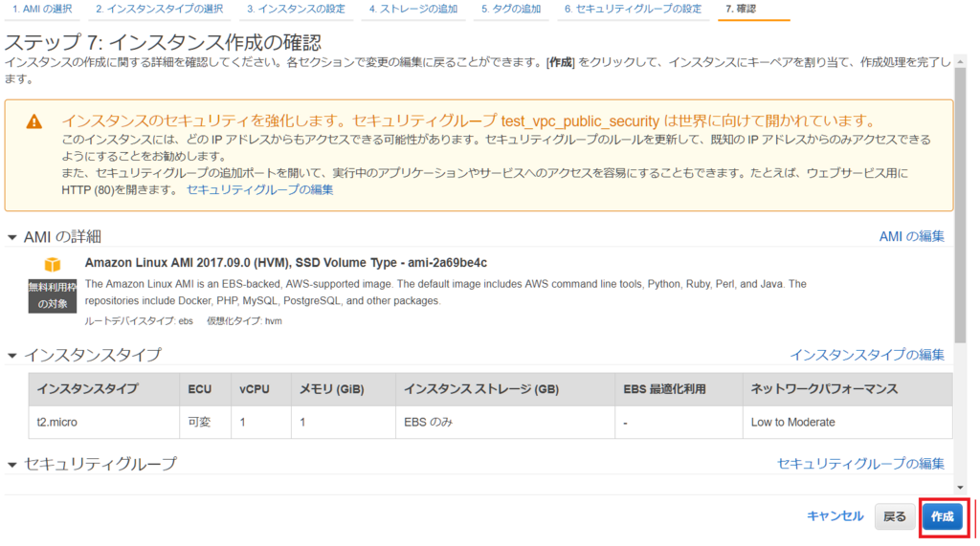Click the t2.micro table cell
The image size is (980, 546).
tap(103, 423)
